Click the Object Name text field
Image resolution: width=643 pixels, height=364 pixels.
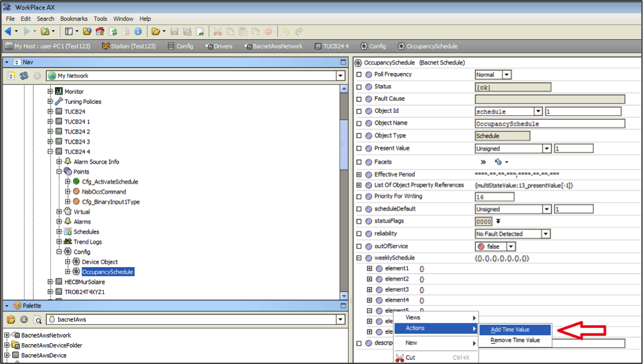point(550,123)
